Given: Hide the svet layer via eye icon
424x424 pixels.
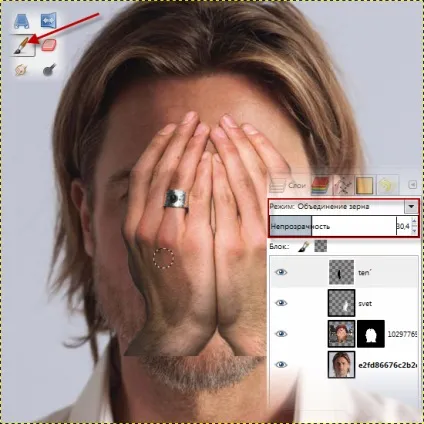Looking at the screenshot, I should click(x=281, y=303).
